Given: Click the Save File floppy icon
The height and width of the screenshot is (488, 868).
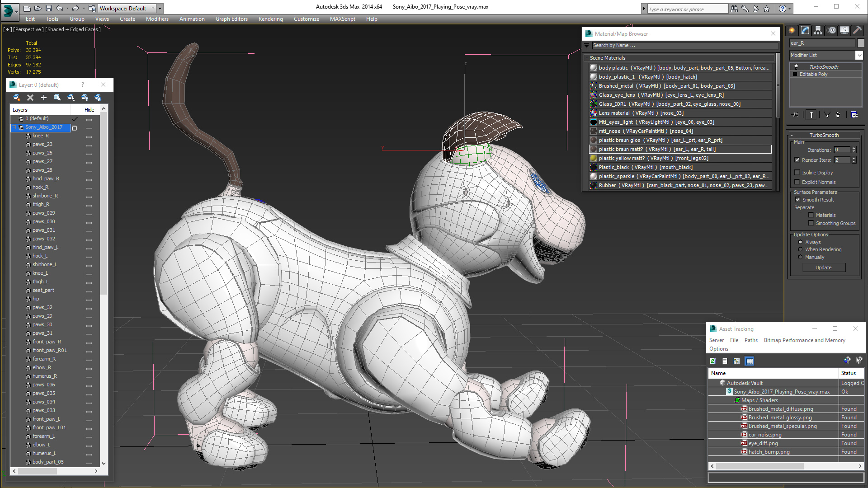Looking at the screenshot, I should [49, 8].
